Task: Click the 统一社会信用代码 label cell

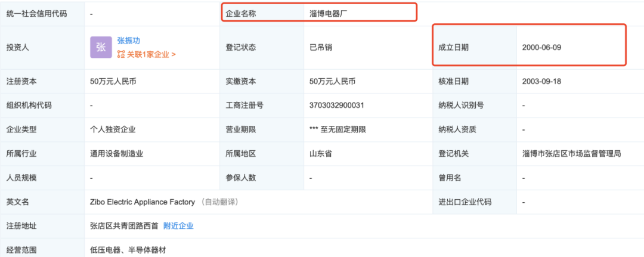Action: [x=37, y=13]
